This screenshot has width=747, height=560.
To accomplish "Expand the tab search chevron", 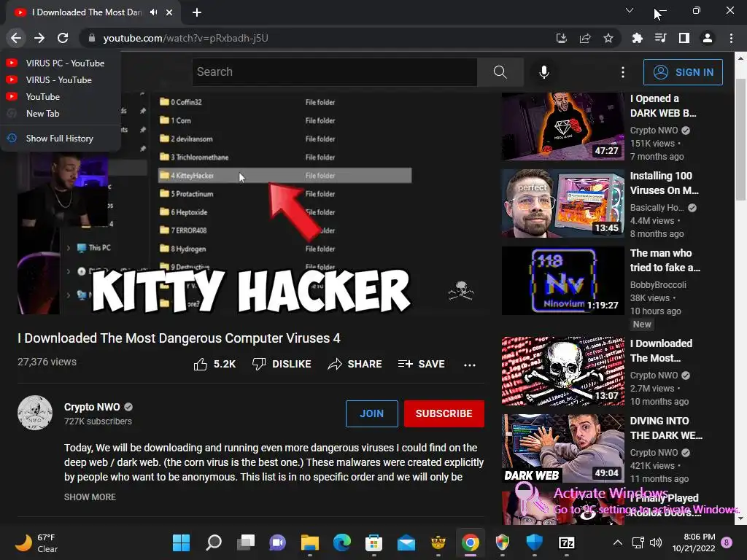I will click(x=630, y=10).
